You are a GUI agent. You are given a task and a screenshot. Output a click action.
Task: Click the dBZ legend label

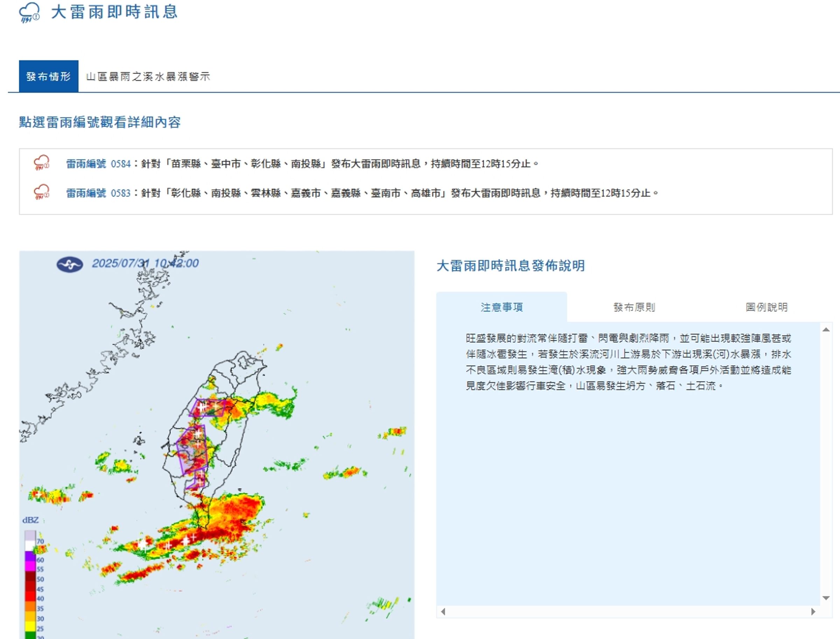coord(30,520)
